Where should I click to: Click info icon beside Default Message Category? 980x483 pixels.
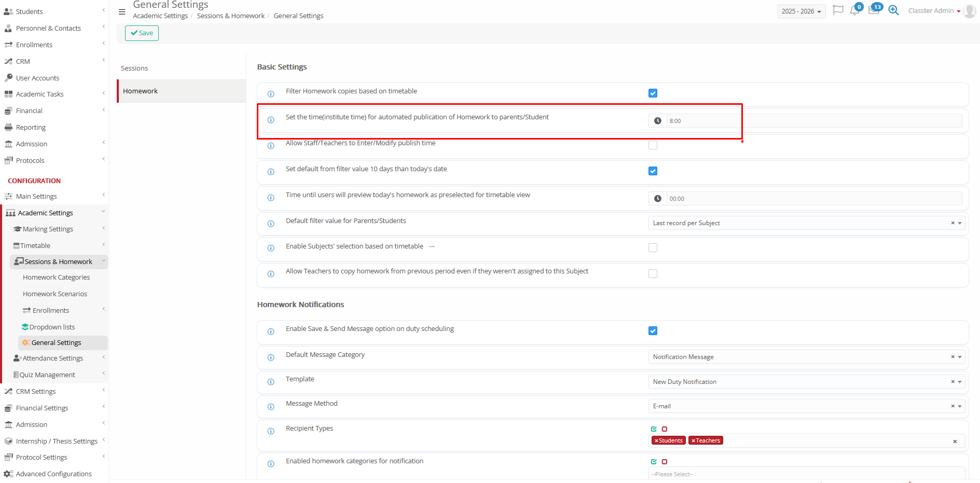click(271, 357)
